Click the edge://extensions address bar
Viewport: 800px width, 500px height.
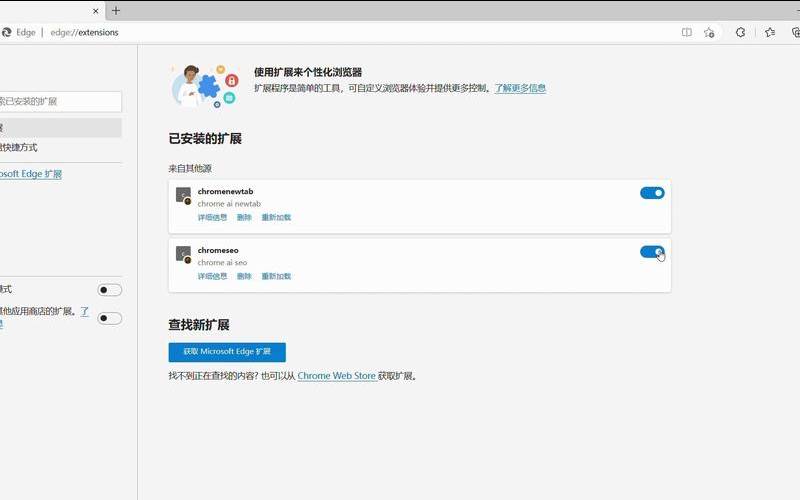(x=84, y=32)
